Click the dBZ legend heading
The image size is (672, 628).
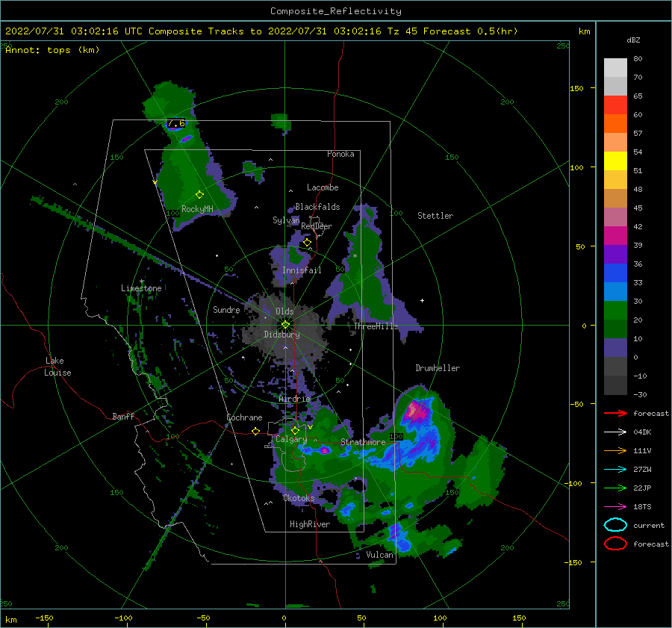coord(633,40)
